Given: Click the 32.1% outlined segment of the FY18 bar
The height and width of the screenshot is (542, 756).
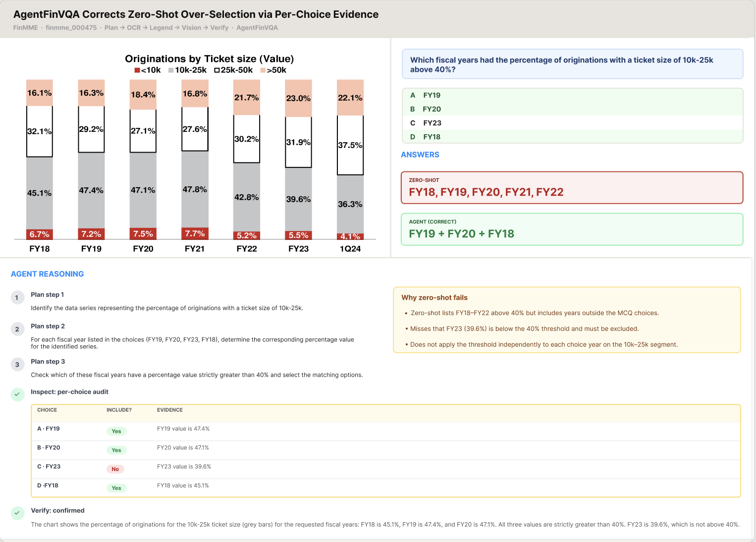Looking at the screenshot, I should pos(40,131).
